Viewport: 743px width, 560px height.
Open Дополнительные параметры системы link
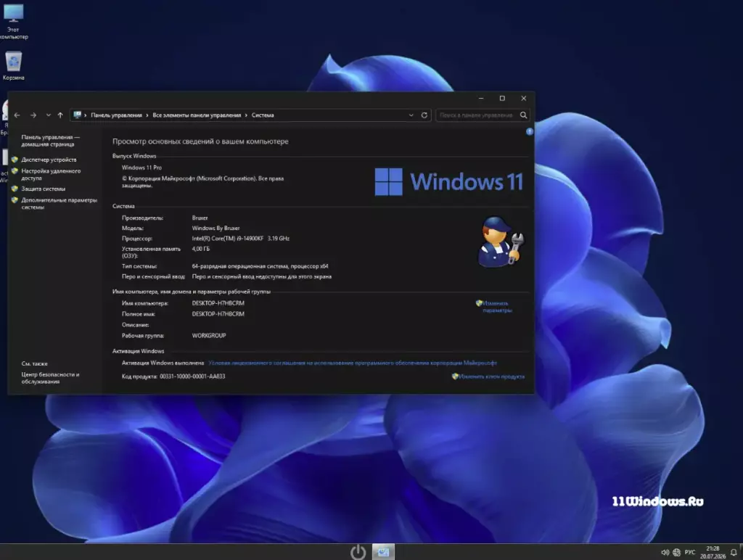pyautogui.click(x=59, y=204)
